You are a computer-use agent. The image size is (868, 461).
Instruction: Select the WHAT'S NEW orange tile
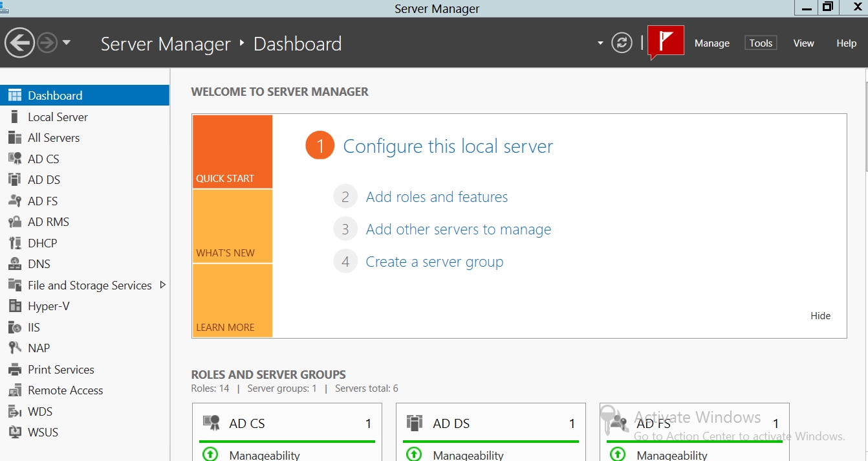(x=232, y=226)
